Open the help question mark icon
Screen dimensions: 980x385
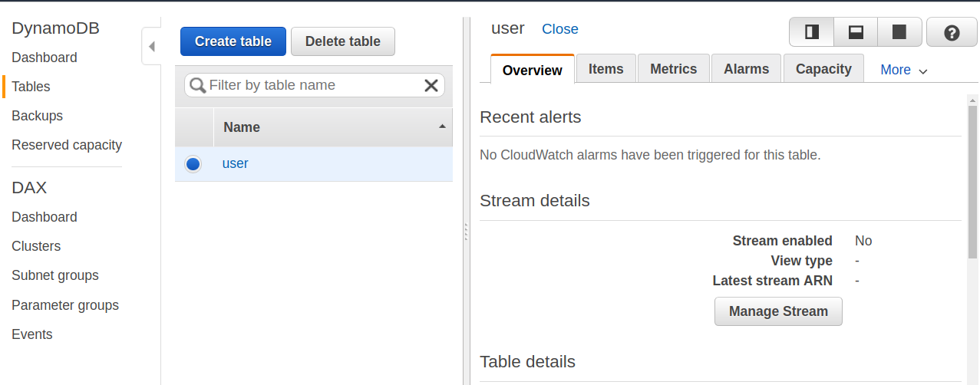(952, 33)
